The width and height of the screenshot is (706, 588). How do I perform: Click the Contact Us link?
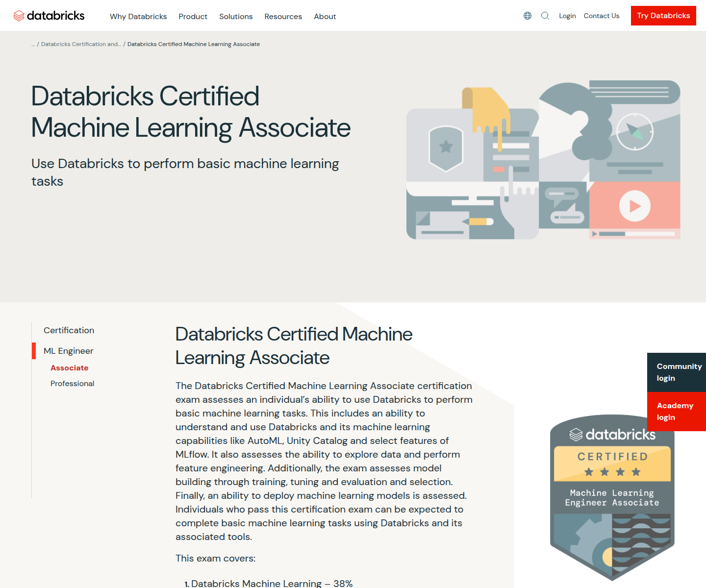pyautogui.click(x=602, y=16)
